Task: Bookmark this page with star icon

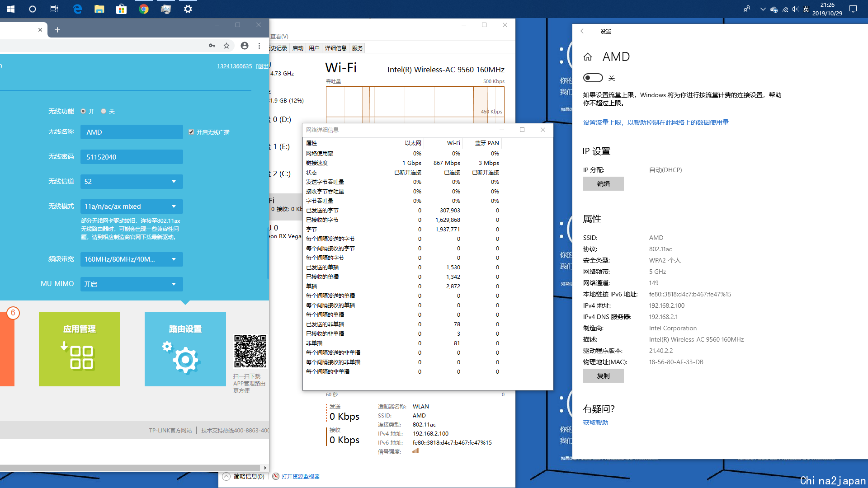Action: click(226, 46)
